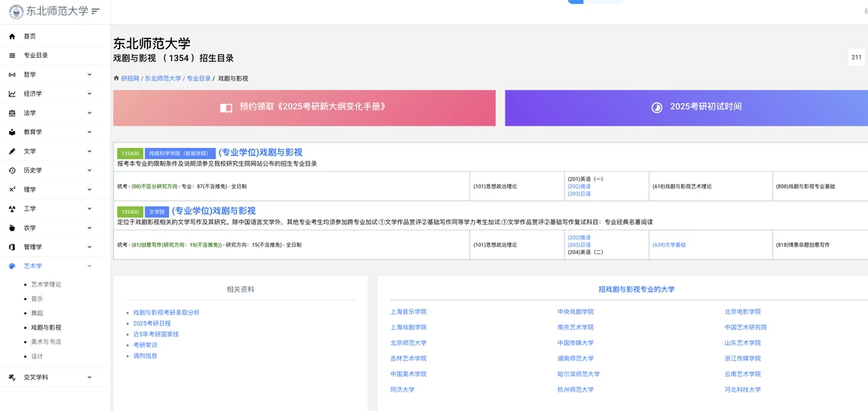
Task: Click the 211 badge
Action: click(857, 57)
